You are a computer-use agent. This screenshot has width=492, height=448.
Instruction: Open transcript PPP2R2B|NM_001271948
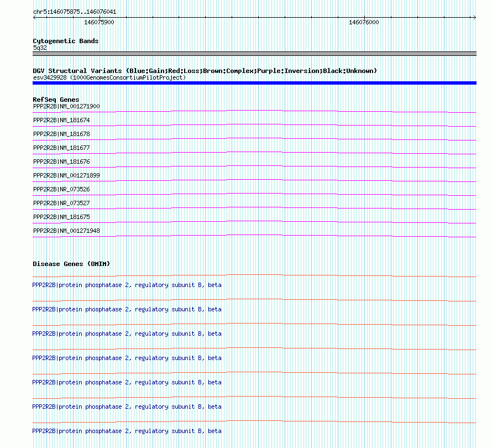pos(66,231)
